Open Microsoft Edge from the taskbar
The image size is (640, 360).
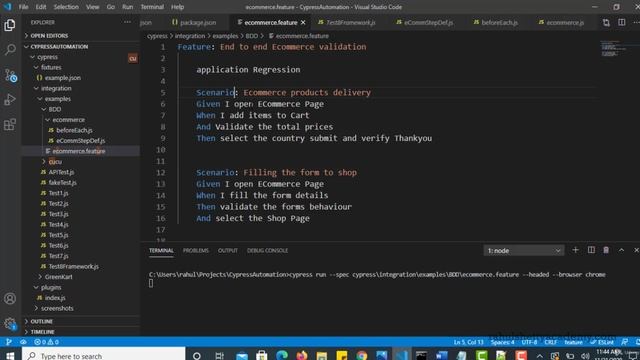(x=282, y=356)
